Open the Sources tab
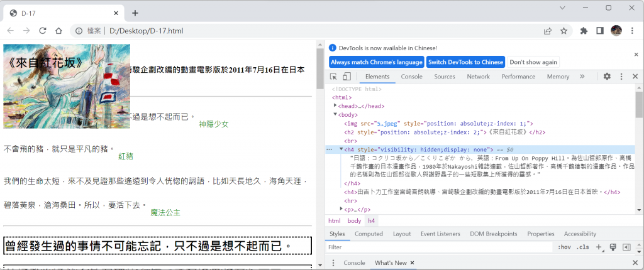The height and width of the screenshot is (270, 644). tap(445, 77)
